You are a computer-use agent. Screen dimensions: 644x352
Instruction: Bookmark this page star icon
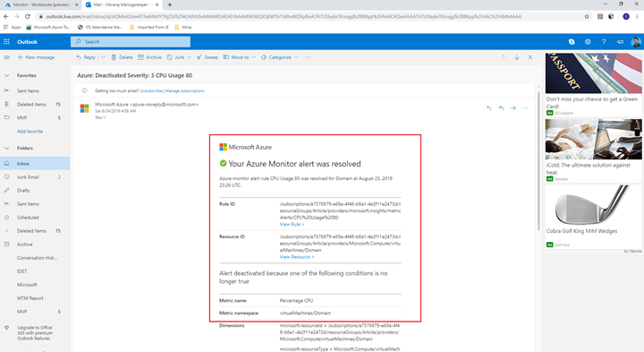pyautogui.click(x=587, y=16)
